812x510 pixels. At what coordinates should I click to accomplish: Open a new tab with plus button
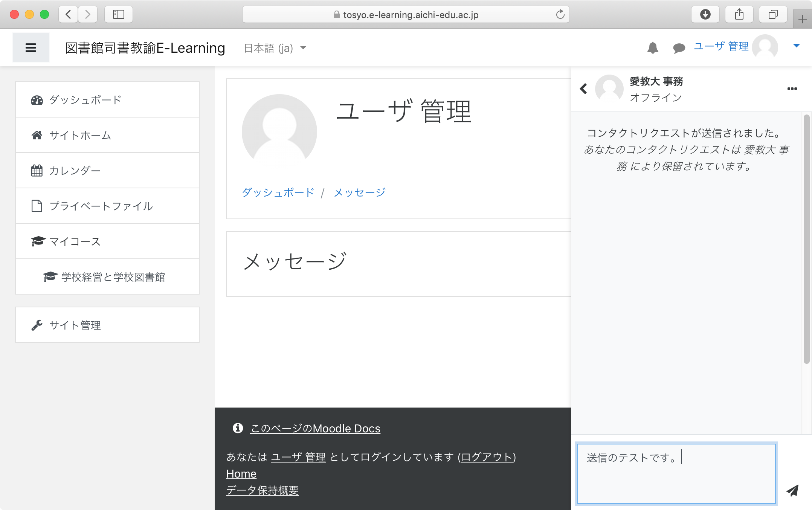[x=802, y=19]
